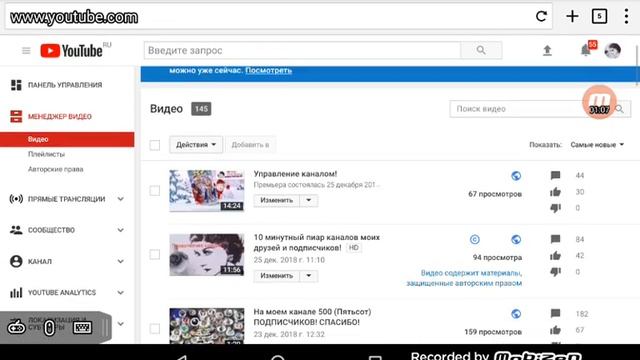Viewport: 640px width, 360px height.
Task: Focus the Введите запрос search field
Action: [302, 50]
